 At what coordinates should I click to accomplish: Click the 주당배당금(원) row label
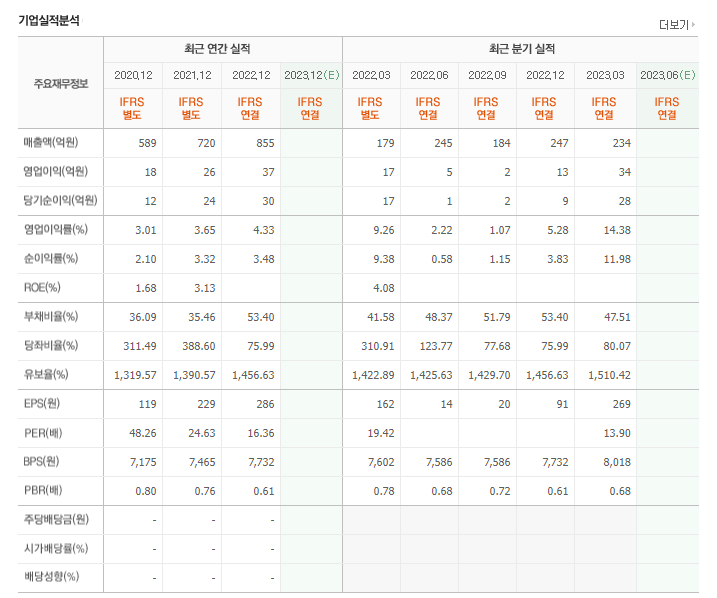click(56, 519)
